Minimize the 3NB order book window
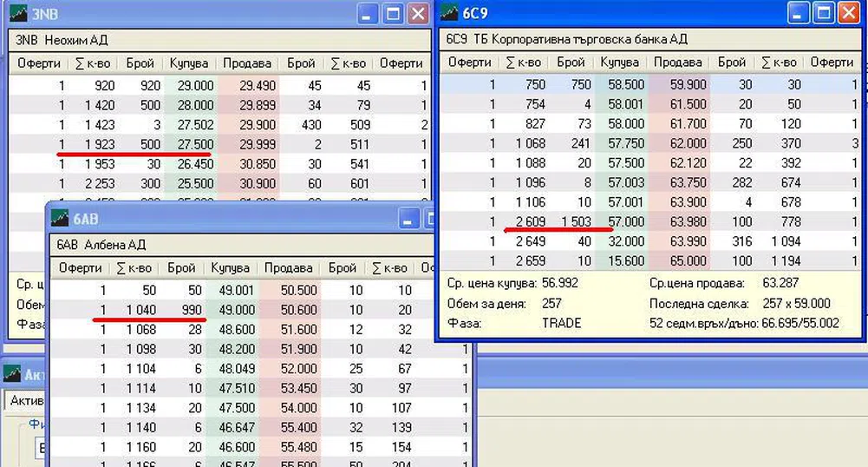The image size is (868, 467). tap(368, 14)
